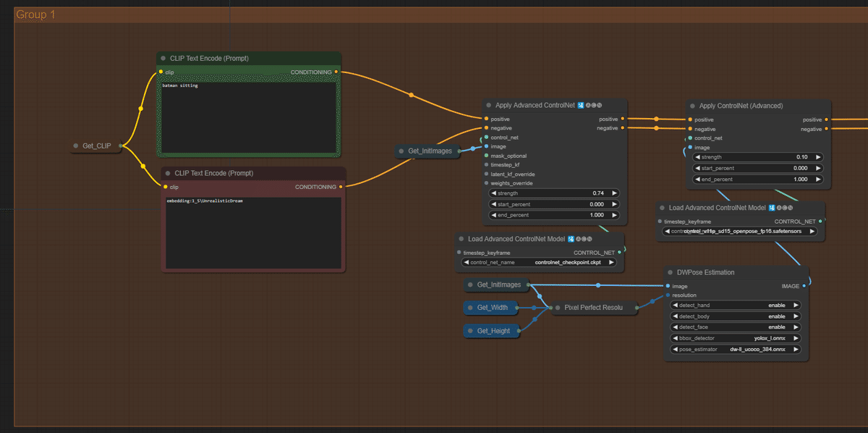Increase strength value 0.74 with right arrow
The height and width of the screenshot is (433, 868).
pyautogui.click(x=614, y=193)
